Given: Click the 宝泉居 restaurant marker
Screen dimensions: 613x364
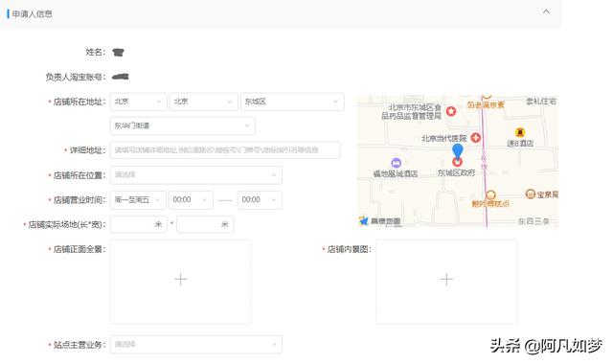Looking at the screenshot, I should point(530,193).
